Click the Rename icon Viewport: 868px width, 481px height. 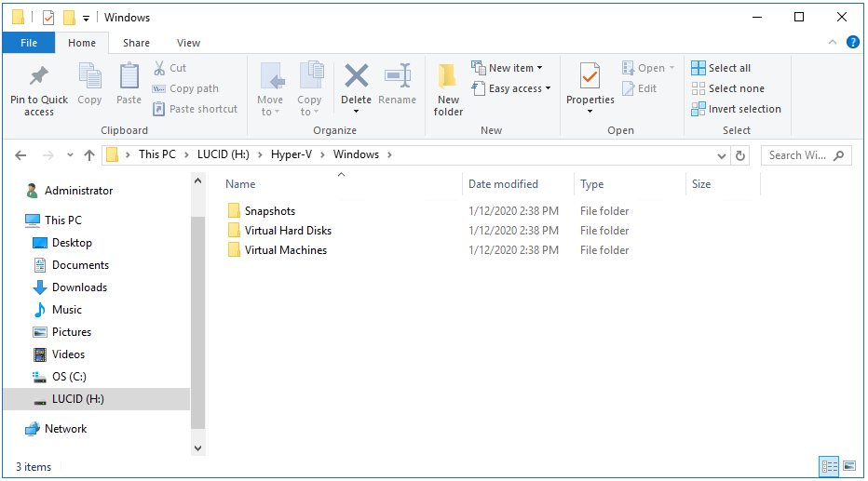click(398, 76)
